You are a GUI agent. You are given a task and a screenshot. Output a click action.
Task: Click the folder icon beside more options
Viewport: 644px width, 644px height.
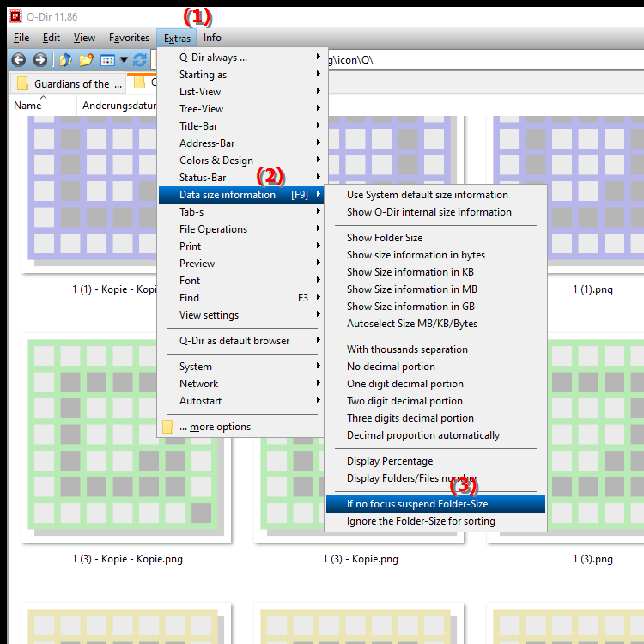[167, 427]
